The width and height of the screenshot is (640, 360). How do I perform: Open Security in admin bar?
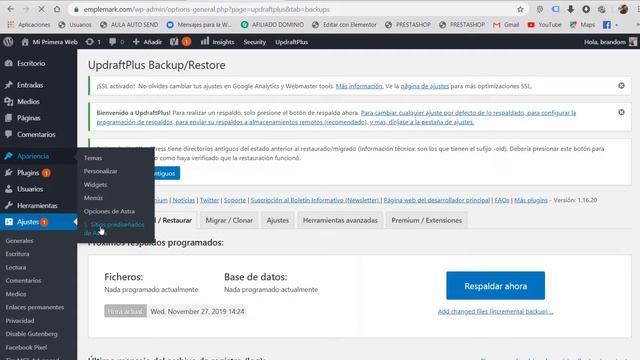(254, 42)
